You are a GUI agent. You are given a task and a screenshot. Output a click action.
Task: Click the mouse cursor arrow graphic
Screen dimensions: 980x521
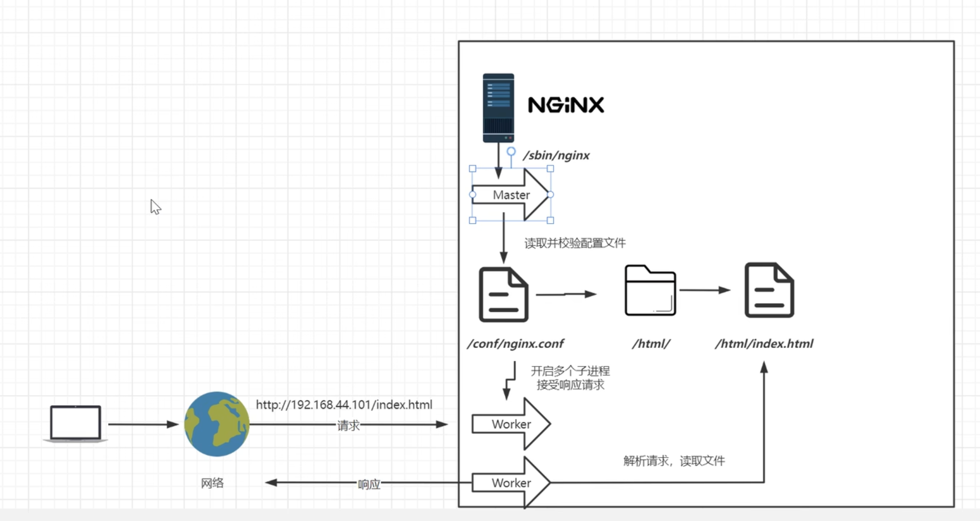click(155, 207)
